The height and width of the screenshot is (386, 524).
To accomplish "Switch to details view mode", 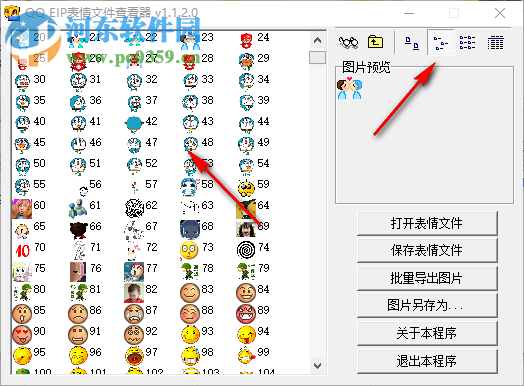I will tap(495, 43).
